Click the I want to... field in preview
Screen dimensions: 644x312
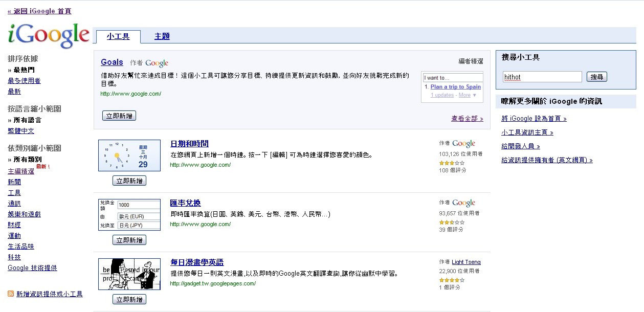(452, 78)
